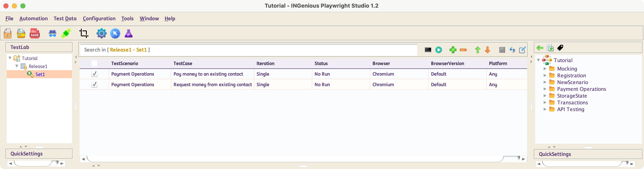Click the right QuickSettings header

click(x=588, y=154)
